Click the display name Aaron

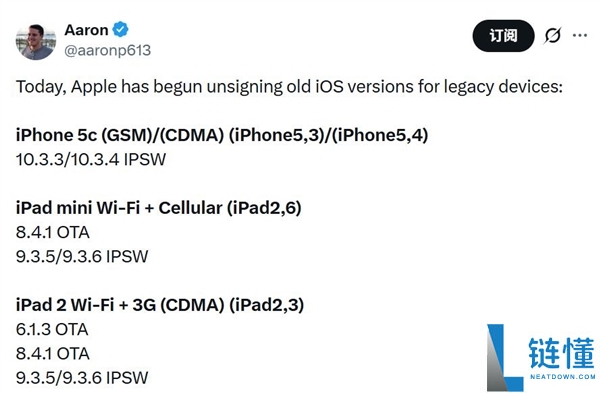point(86,30)
